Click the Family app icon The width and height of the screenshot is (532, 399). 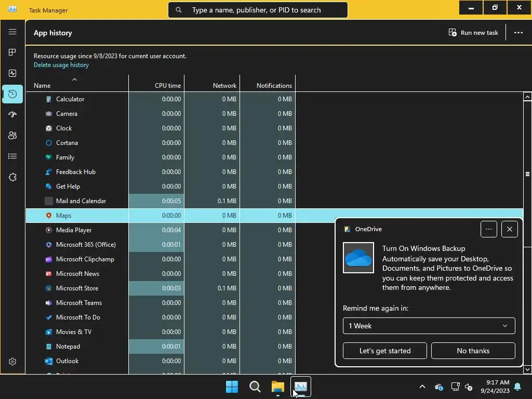[x=49, y=157]
